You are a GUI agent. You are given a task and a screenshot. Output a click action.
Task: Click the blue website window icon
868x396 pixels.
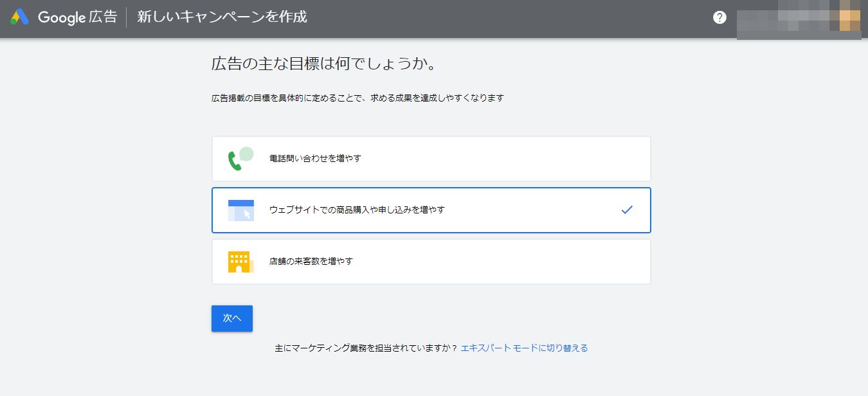[240, 210]
